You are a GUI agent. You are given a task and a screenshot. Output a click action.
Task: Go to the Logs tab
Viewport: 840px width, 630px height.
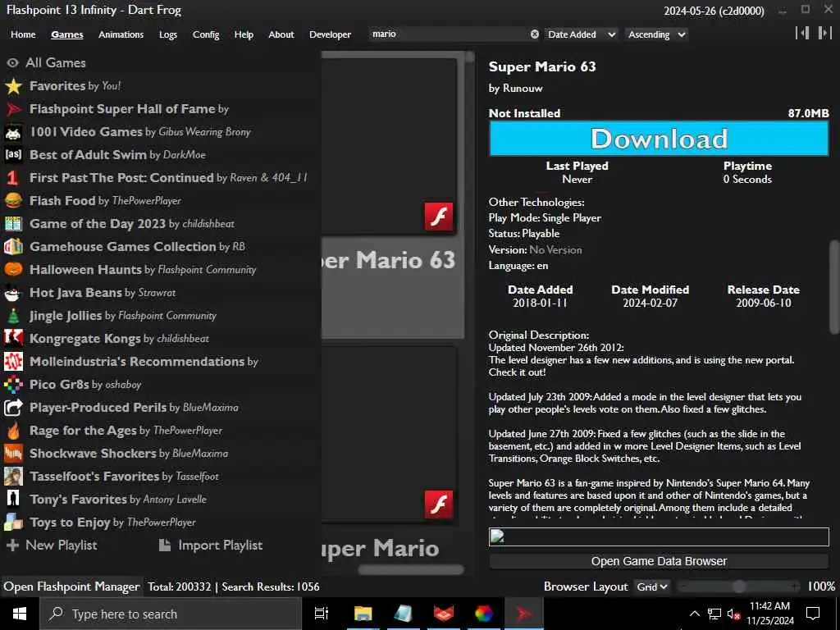168,34
